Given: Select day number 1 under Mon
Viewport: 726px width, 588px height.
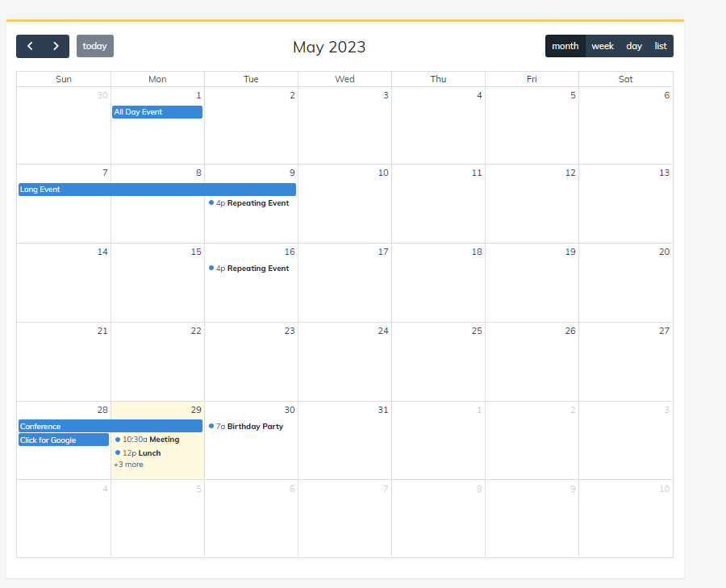Looking at the screenshot, I should (x=198, y=95).
